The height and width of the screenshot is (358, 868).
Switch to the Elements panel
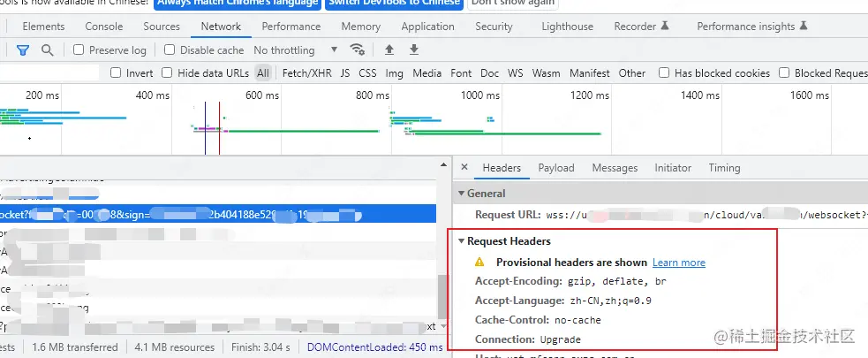pos(44,26)
